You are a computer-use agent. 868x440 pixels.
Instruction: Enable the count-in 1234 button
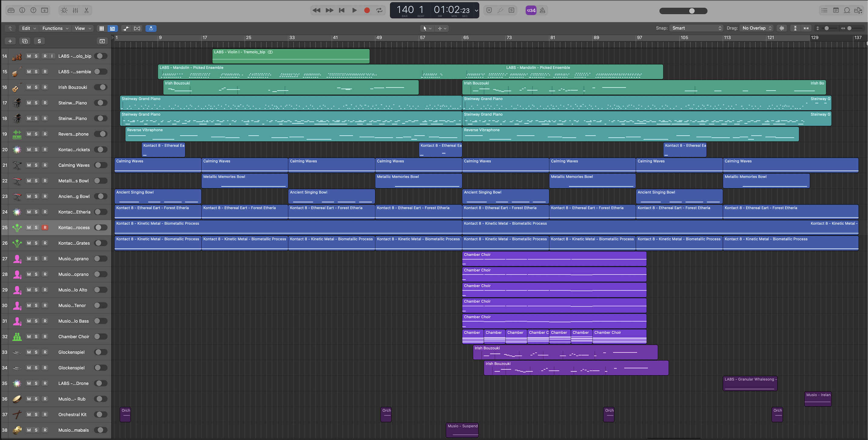click(531, 10)
